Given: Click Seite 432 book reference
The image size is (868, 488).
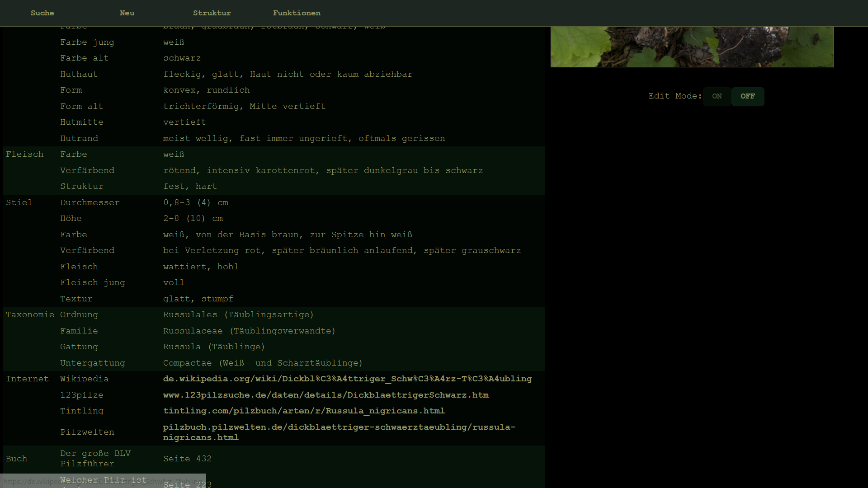Looking at the screenshot, I should [x=187, y=459].
